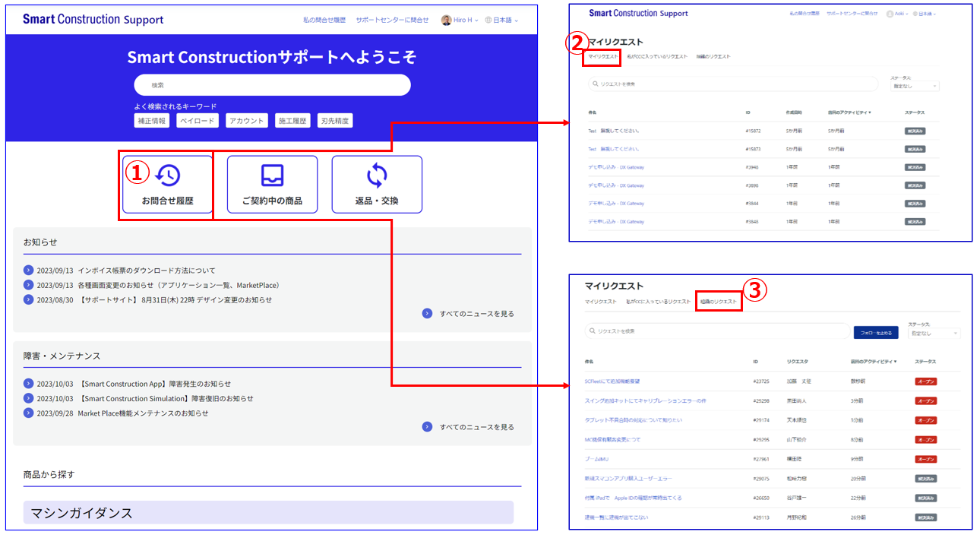
Task: Select 私がCCに入っているリクエスト tab in upper panel
Action: click(x=657, y=56)
